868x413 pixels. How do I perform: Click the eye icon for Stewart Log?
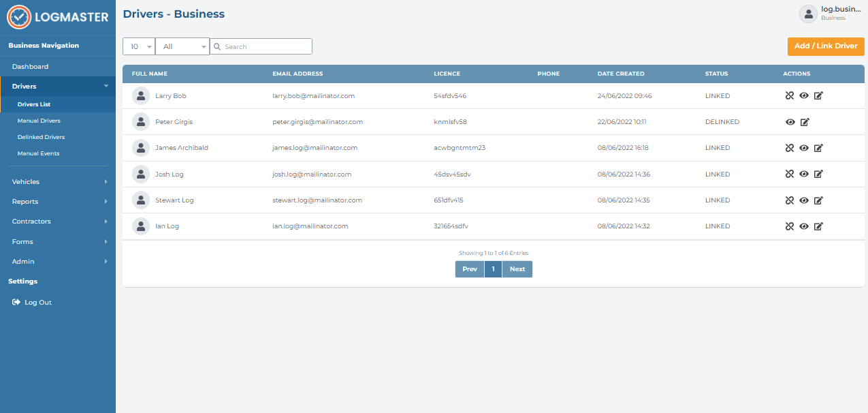pos(804,200)
